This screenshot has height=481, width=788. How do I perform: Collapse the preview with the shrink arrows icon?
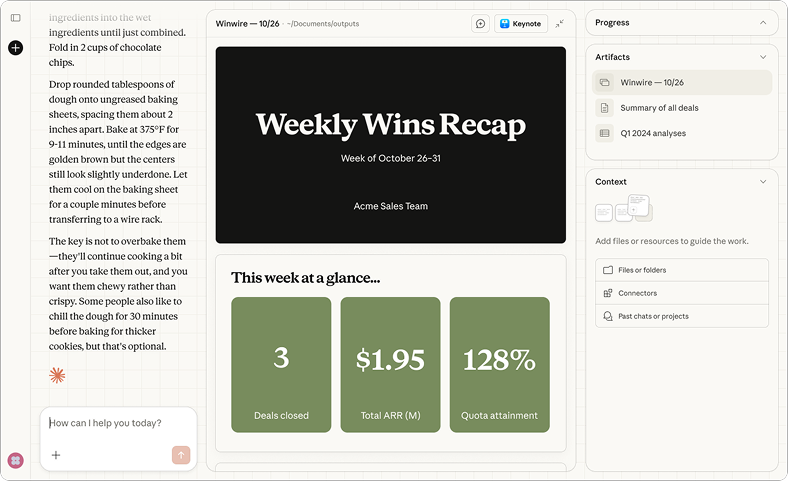559,24
